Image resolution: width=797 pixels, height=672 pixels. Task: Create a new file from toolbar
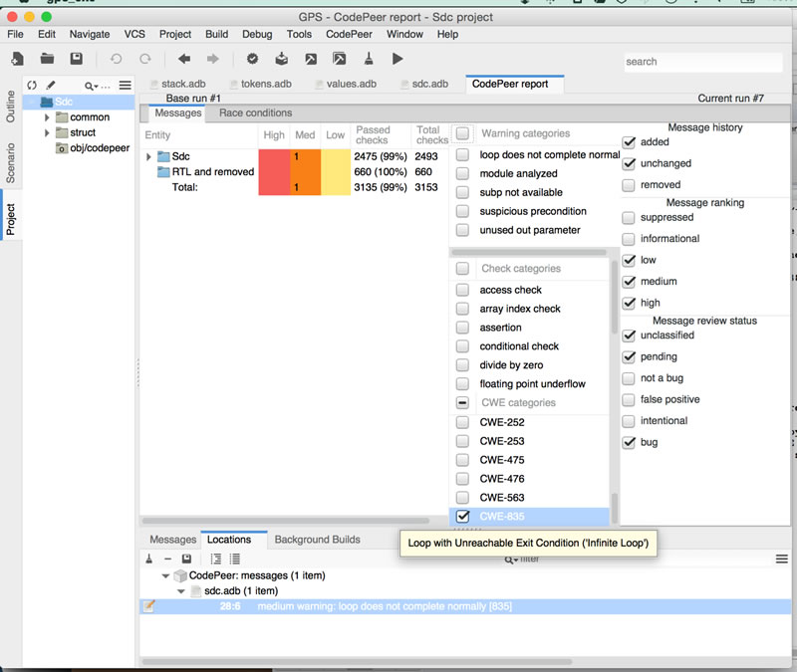(17, 59)
